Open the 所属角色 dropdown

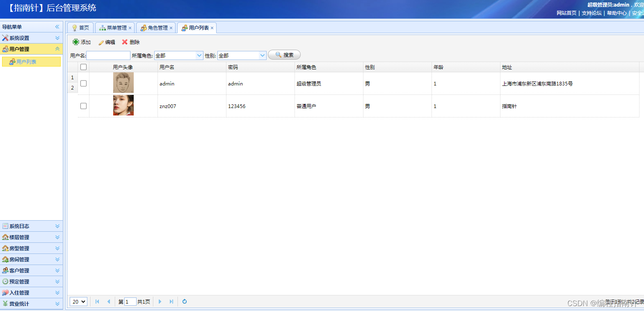[199, 55]
